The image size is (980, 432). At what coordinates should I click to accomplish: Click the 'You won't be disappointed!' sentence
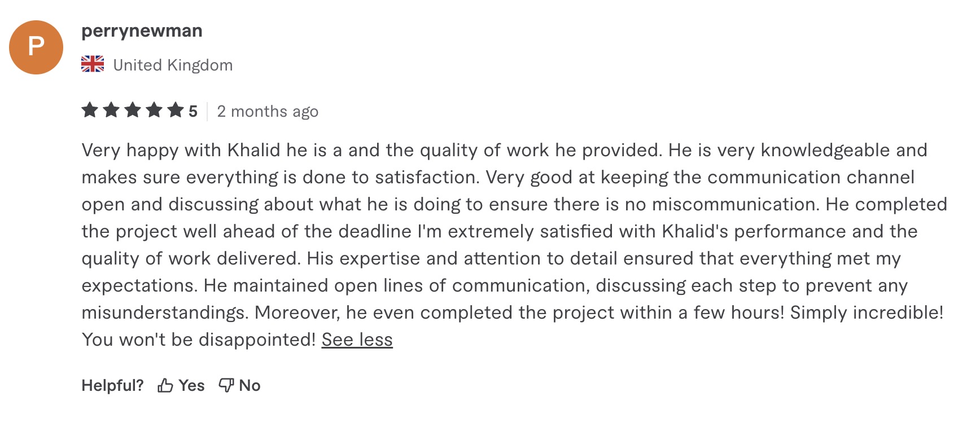tap(199, 340)
